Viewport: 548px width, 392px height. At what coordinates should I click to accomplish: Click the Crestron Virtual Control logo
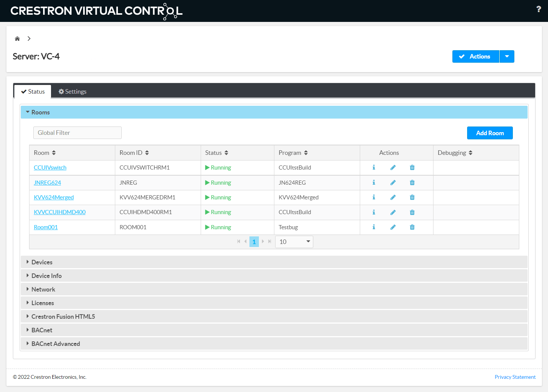pyautogui.click(x=96, y=11)
